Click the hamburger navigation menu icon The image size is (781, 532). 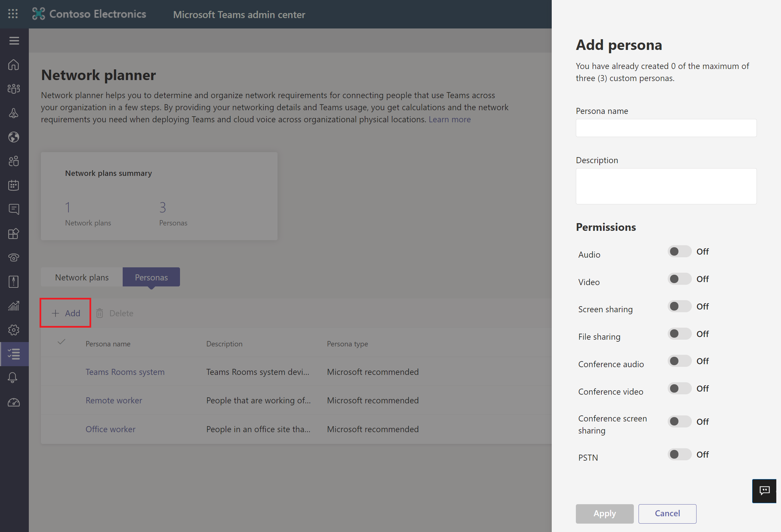tap(14, 41)
